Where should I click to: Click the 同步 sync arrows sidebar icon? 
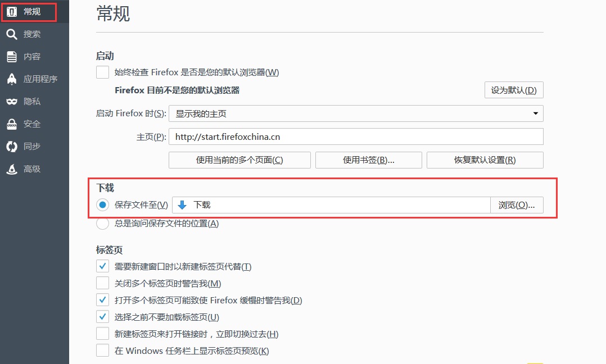pos(12,146)
